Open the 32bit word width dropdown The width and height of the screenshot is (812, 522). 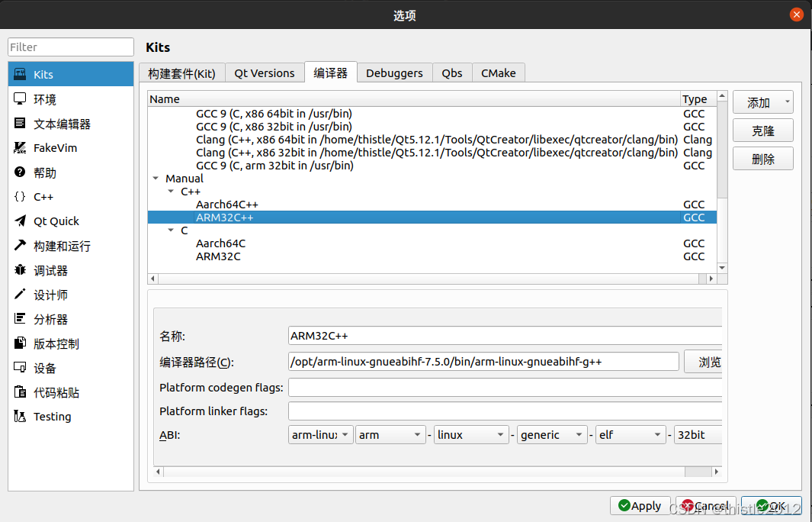pos(698,434)
